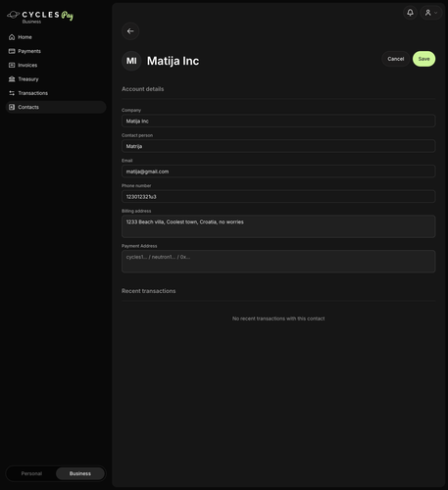Edit the Email field
The image size is (448, 490).
[278, 171]
